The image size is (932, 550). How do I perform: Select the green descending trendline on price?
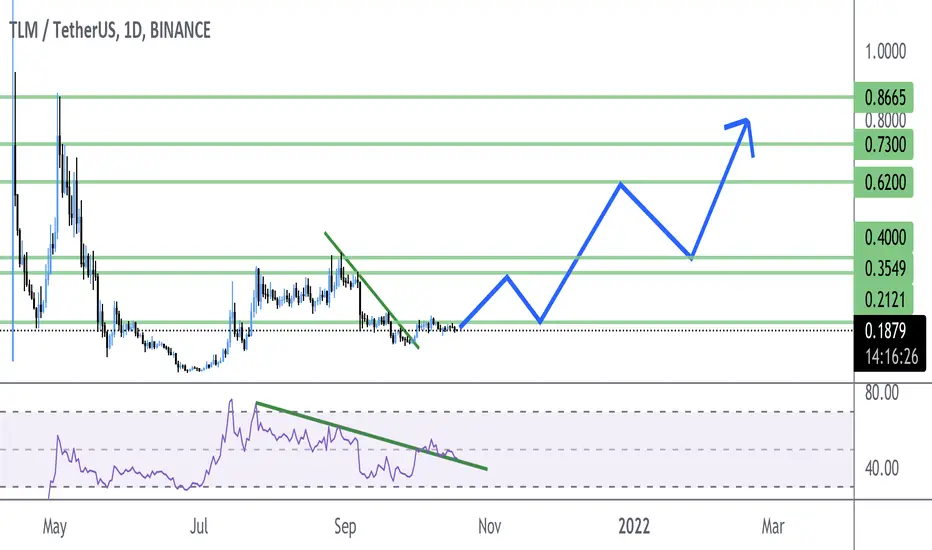pos(371,290)
